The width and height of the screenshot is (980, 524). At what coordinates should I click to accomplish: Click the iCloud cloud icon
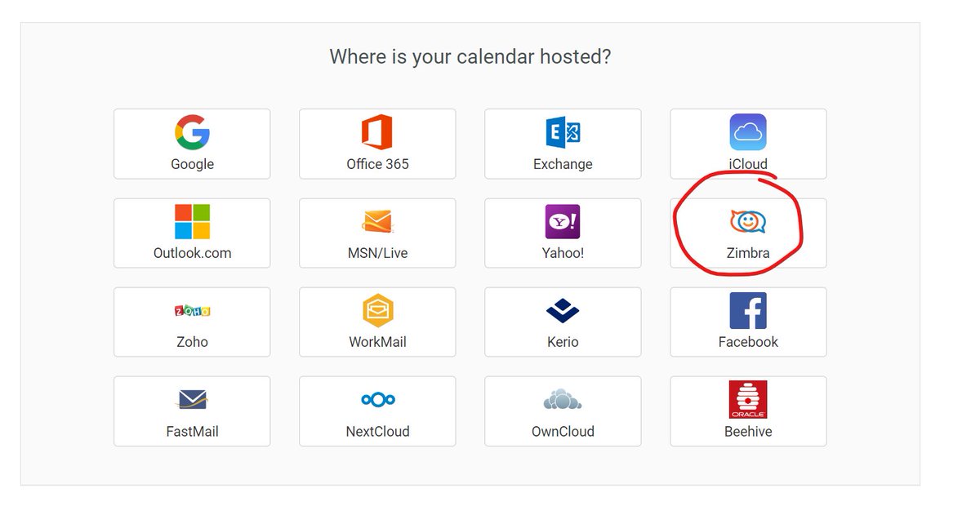tap(748, 132)
